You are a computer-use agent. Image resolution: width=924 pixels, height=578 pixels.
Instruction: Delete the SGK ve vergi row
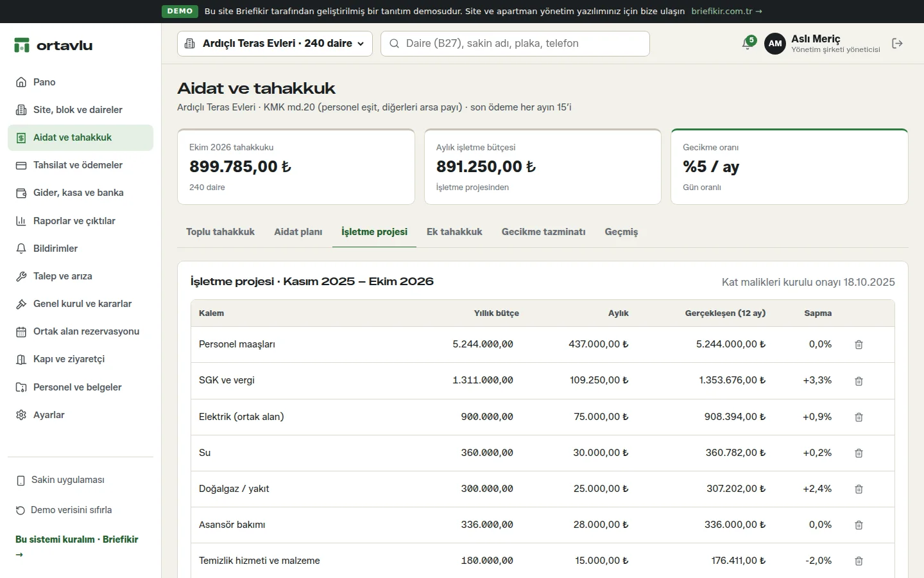point(859,381)
